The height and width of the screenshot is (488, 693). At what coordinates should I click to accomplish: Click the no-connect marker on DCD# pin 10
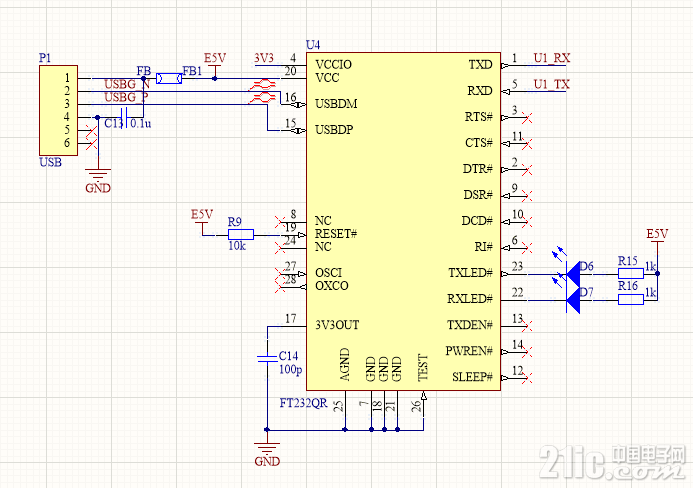pyautogui.click(x=527, y=221)
